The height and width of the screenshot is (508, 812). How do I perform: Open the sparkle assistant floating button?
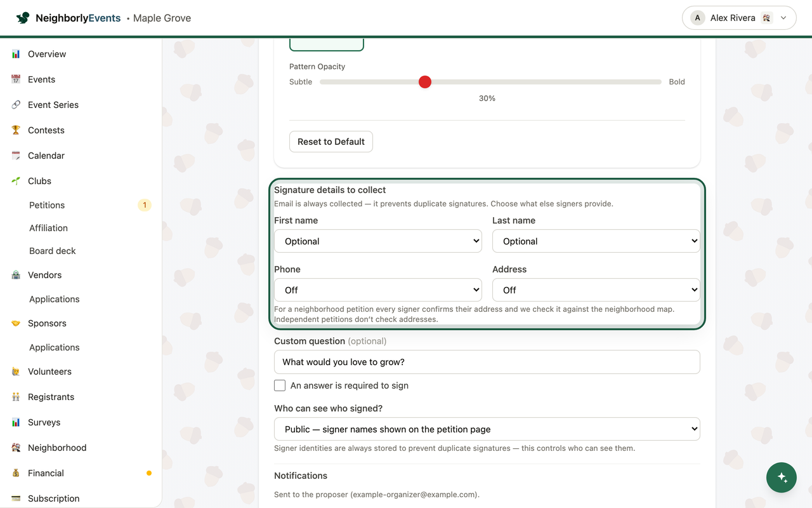tap(782, 478)
